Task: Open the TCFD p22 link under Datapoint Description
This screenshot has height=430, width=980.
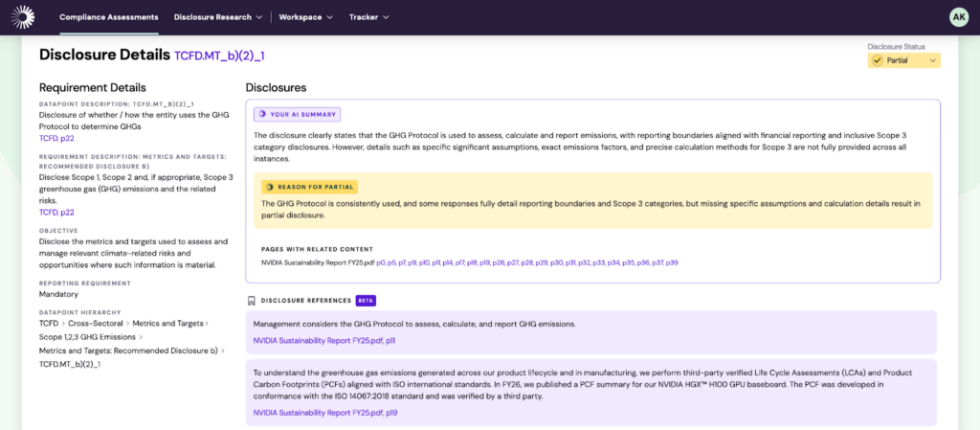Action: (x=56, y=139)
